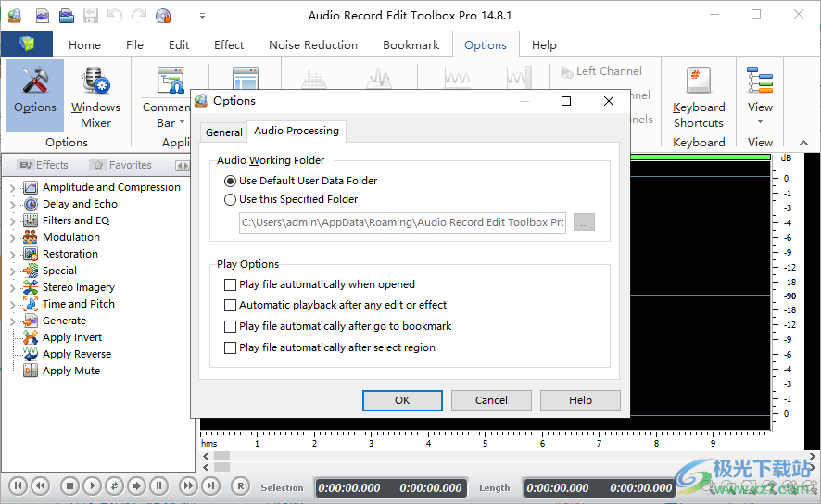Image resolution: width=821 pixels, height=504 pixels.
Task: Enable Play file automatically when opened
Action: [x=230, y=284]
